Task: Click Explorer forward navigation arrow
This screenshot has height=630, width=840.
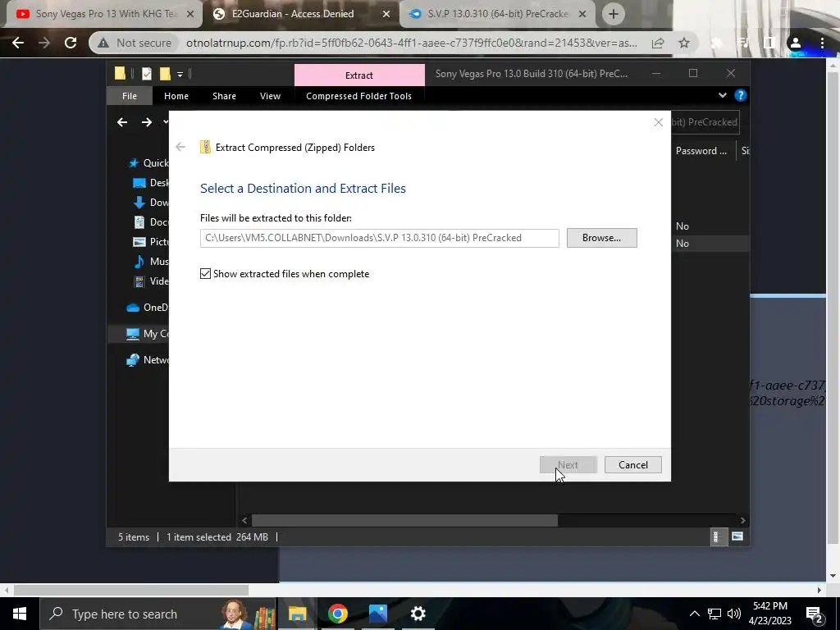Action: (147, 122)
